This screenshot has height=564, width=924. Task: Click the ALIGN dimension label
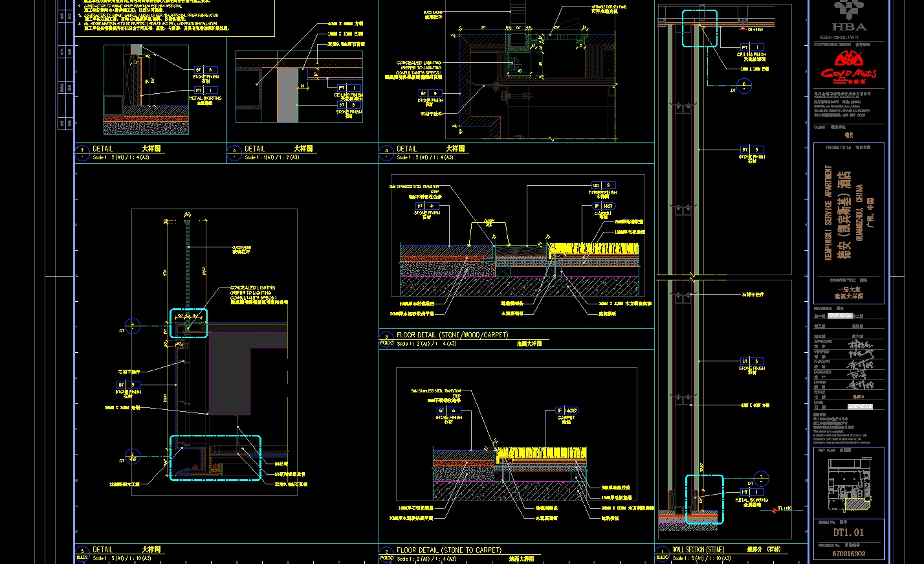click(x=489, y=221)
